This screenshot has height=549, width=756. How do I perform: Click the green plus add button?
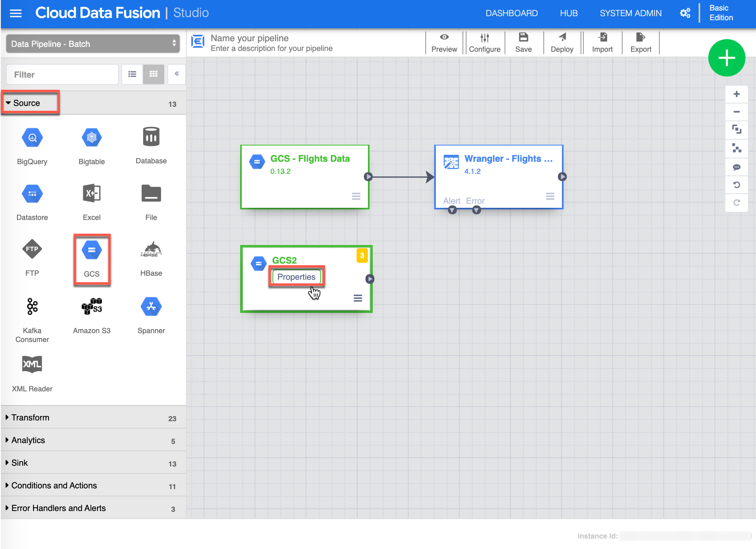[x=726, y=58]
